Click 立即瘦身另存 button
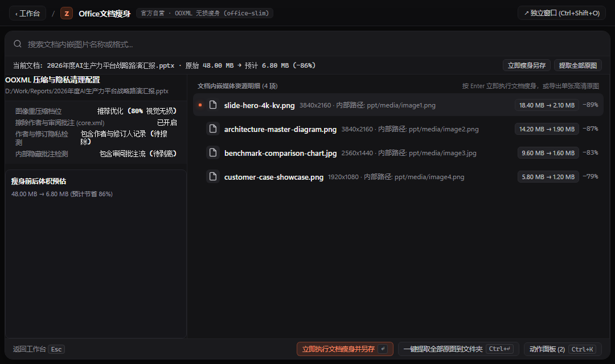 point(526,65)
